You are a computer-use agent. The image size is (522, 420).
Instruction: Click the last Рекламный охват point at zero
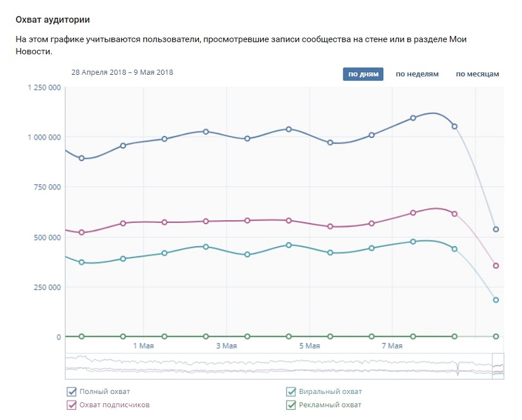[496, 336]
